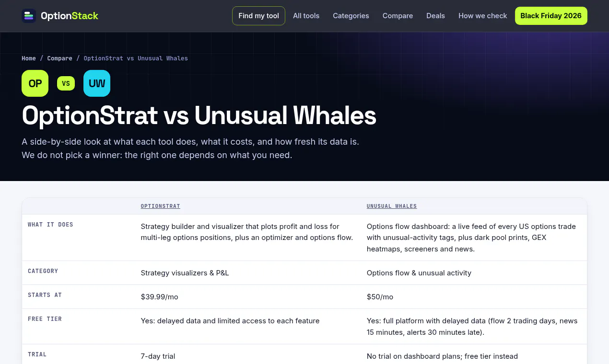
Task: Click the WHAT IT DOES row label
Action: point(50,225)
